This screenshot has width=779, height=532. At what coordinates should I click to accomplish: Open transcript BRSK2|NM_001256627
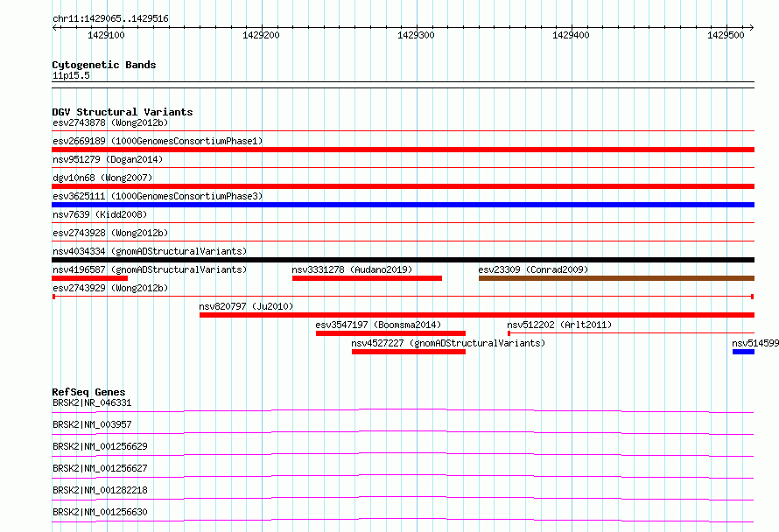[x=100, y=468]
